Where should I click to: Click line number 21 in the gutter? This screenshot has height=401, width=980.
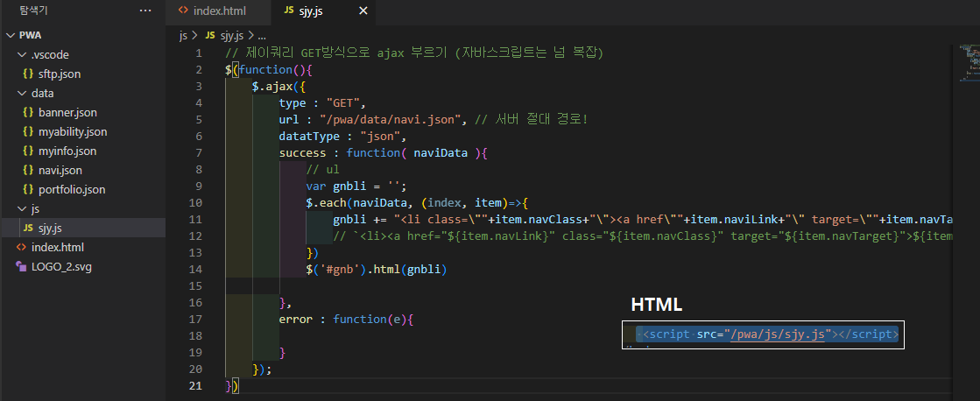[195, 385]
